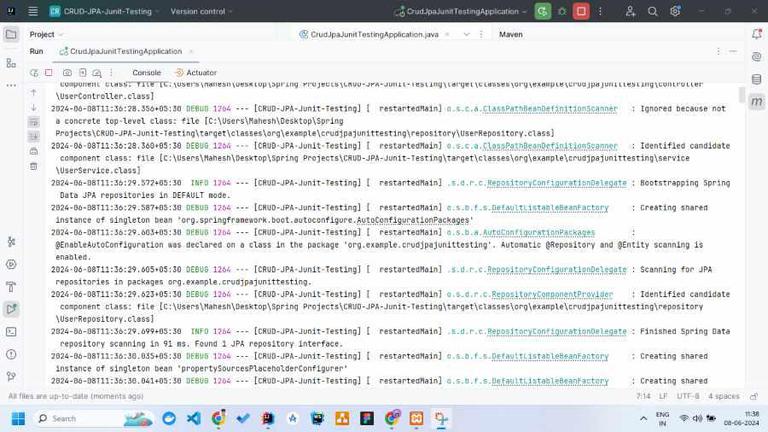Clear all console output trash icon
This screenshot has height=432, width=768.
(x=34, y=167)
